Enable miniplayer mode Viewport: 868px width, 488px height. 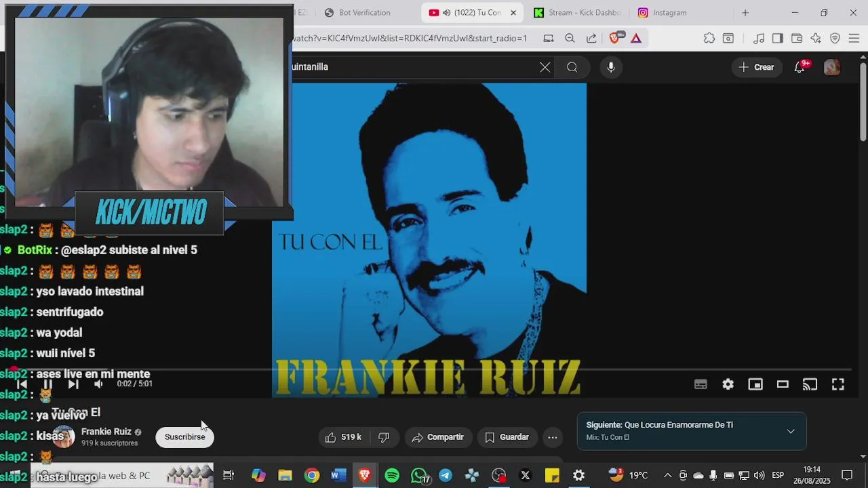pos(755,384)
